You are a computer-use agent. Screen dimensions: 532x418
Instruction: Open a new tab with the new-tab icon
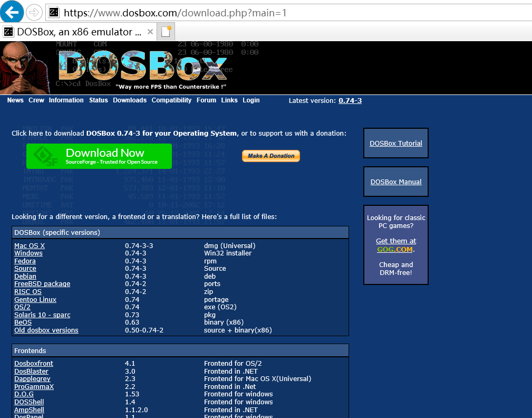pyautogui.click(x=166, y=32)
